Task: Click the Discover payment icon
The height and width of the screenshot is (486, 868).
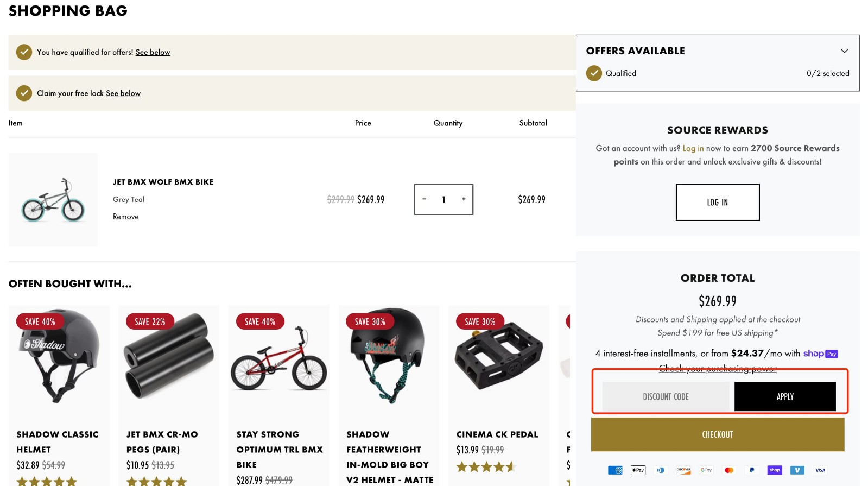Action: point(683,470)
